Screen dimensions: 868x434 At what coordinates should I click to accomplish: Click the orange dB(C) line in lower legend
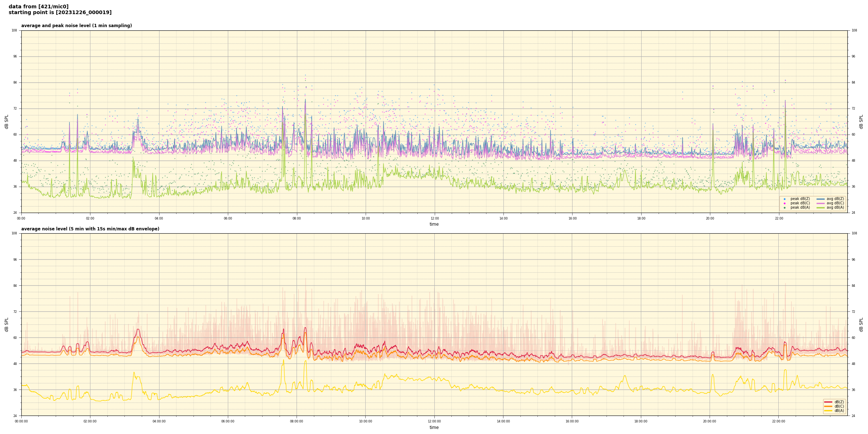[828, 406]
